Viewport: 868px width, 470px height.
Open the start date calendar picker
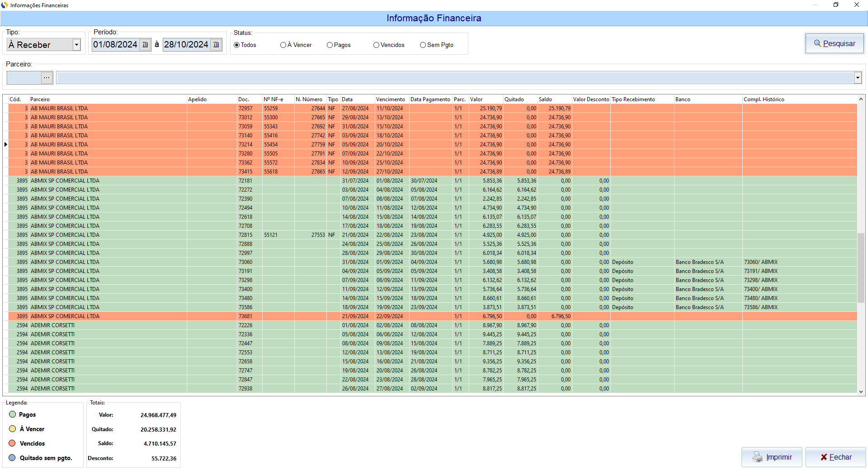pos(145,45)
